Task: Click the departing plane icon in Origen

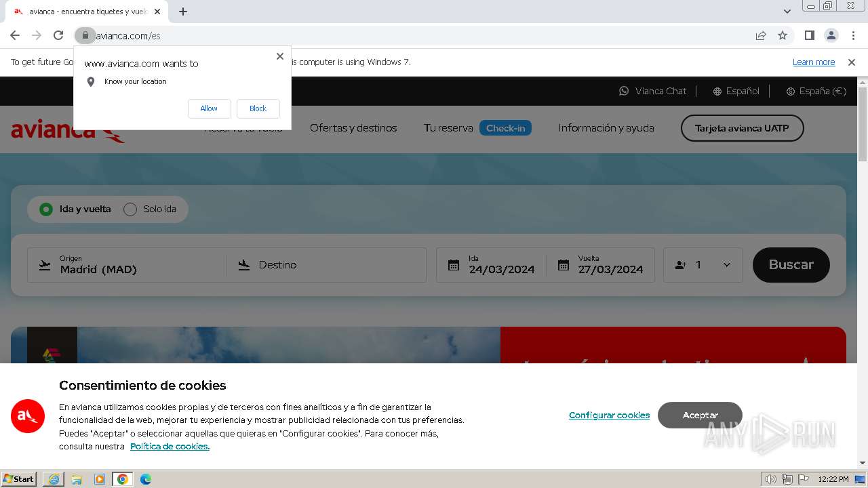Action: pos(45,265)
